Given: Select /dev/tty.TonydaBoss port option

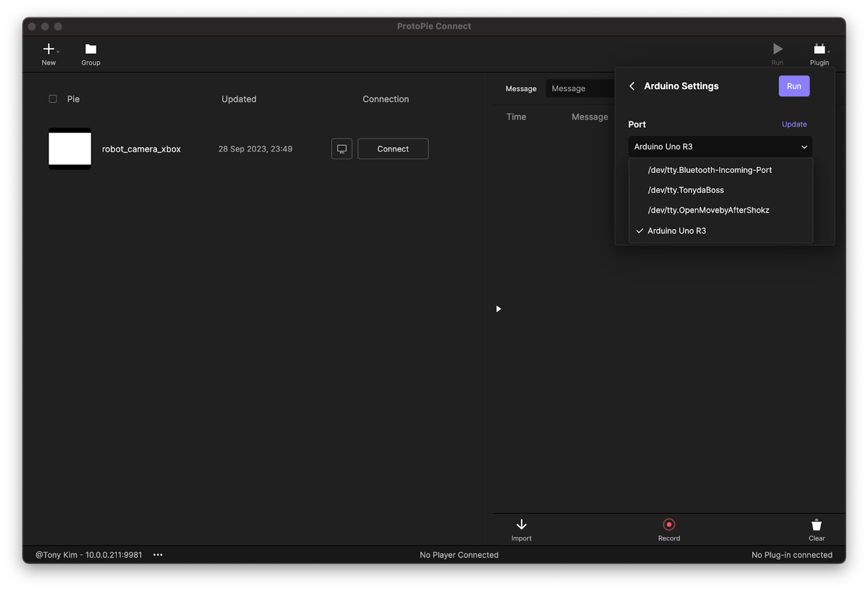Looking at the screenshot, I should [x=685, y=190].
